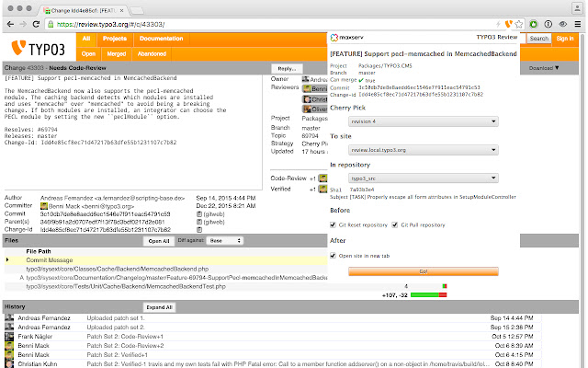Click Topic value 69794

click(310, 135)
